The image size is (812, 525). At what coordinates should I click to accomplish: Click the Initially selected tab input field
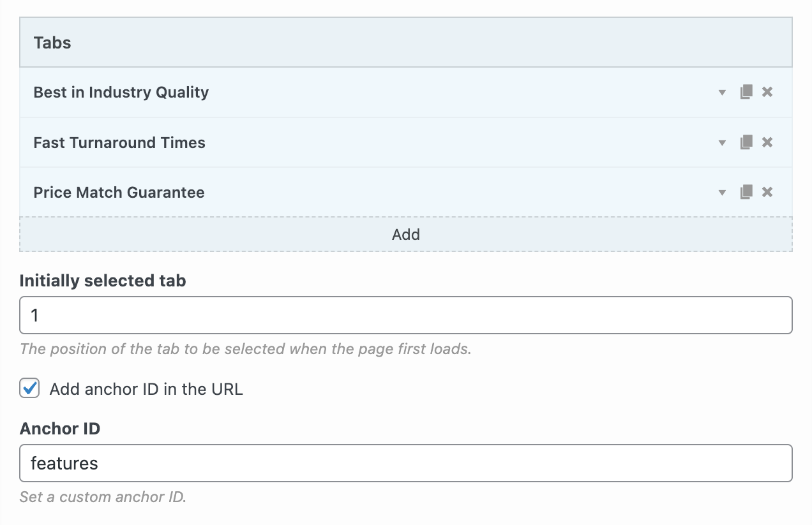click(x=406, y=315)
